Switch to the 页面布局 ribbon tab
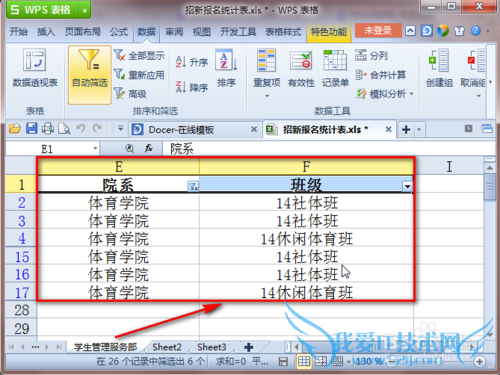This screenshot has height=375, width=500. (83, 32)
